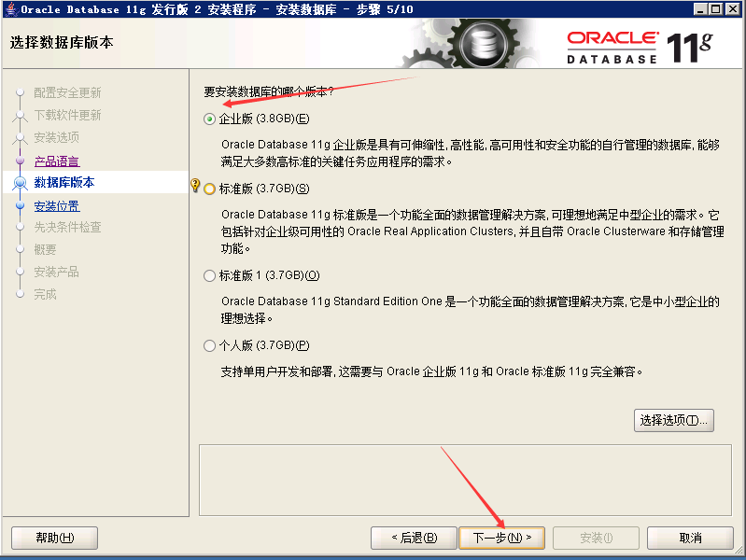Image resolution: width=746 pixels, height=560 pixels.
Task: Click the Oracle Database 11g logo
Action: click(x=640, y=47)
